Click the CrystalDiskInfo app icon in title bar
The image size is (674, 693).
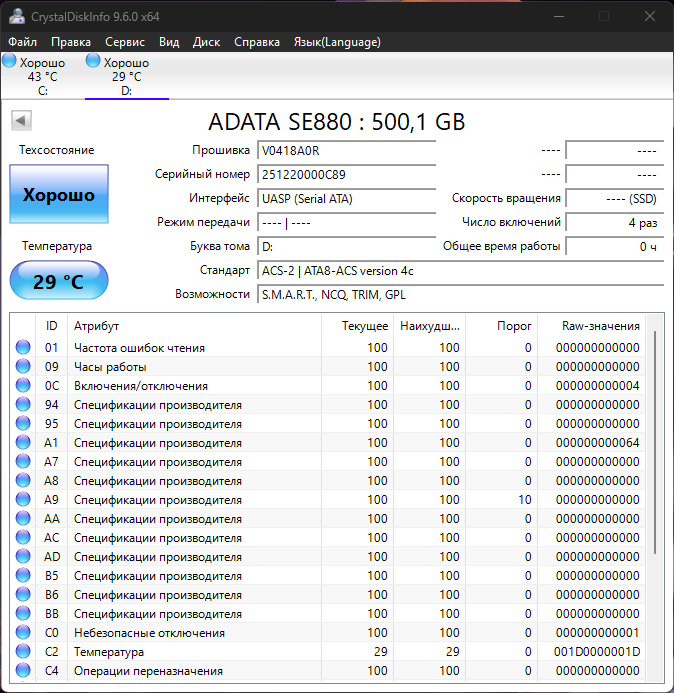click(17, 16)
